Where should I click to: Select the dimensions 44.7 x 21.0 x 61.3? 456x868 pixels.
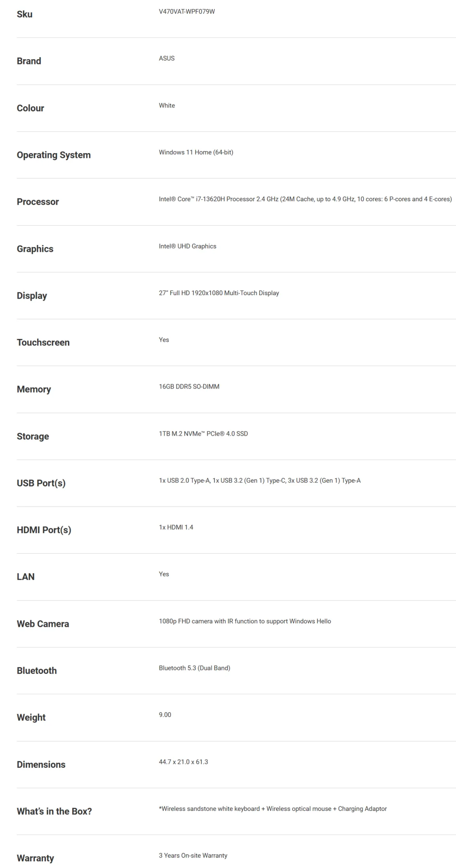click(x=183, y=762)
